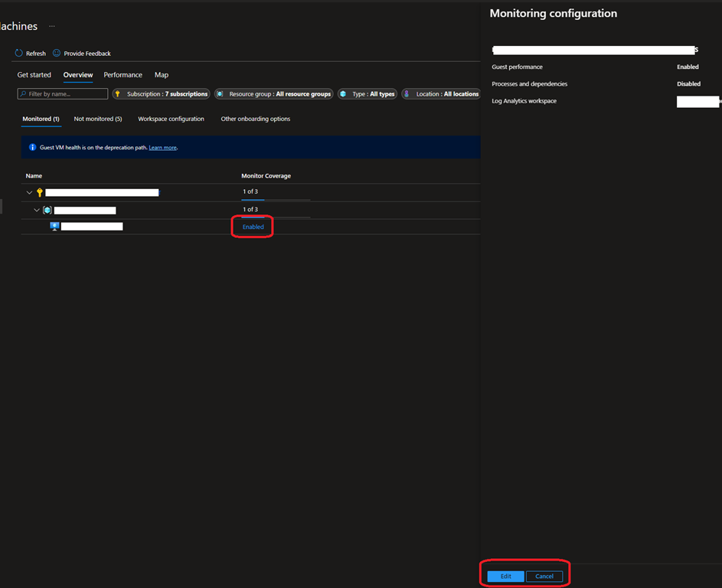The height and width of the screenshot is (588, 722).
Task: Click the Provide Feedback smiley icon
Action: point(57,54)
